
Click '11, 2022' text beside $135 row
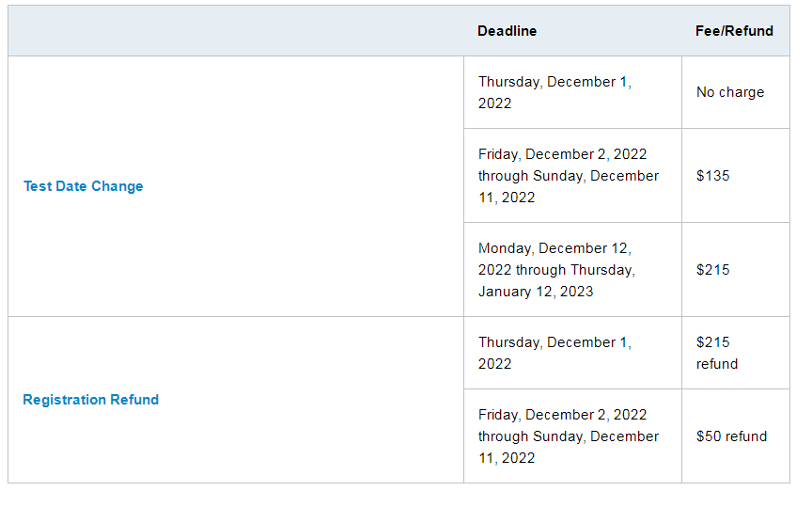pos(507,198)
